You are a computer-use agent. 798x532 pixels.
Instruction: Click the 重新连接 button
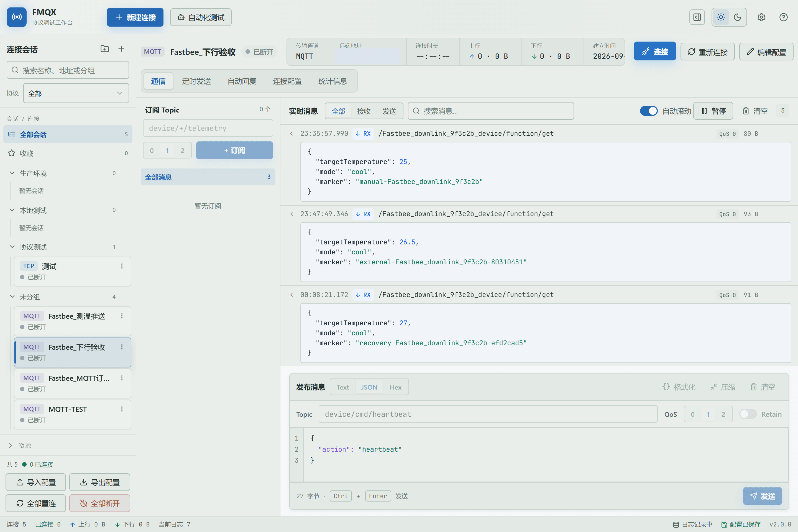click(707, 52)
